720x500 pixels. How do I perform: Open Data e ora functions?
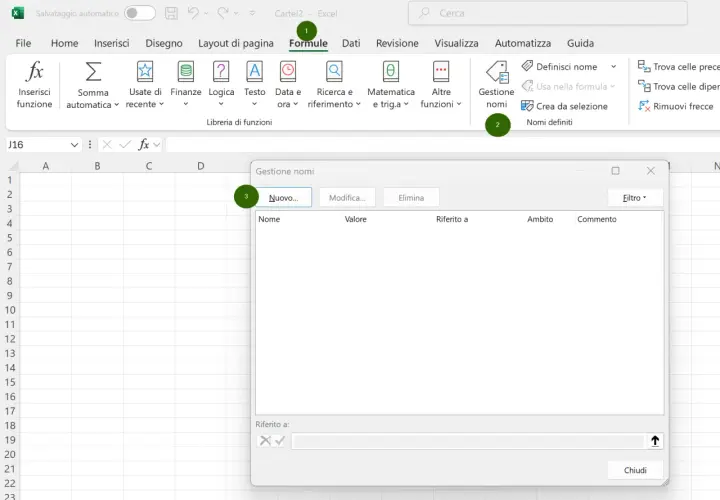point(288,85)
